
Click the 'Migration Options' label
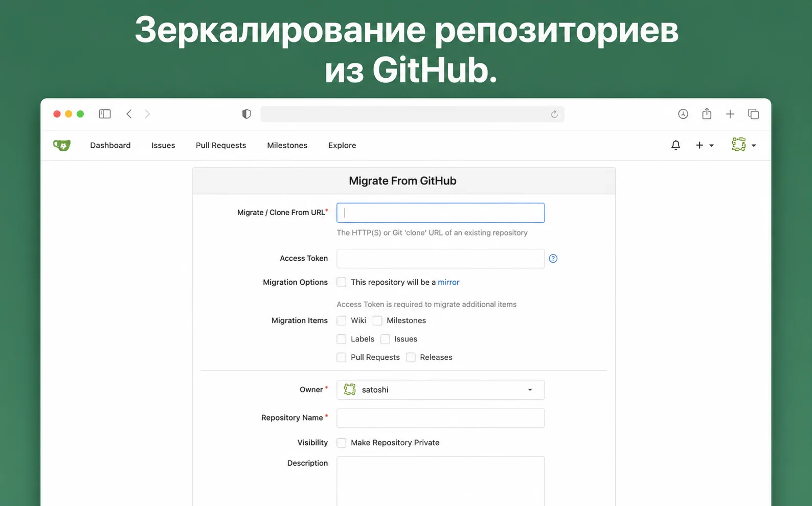tap(295, 282)
